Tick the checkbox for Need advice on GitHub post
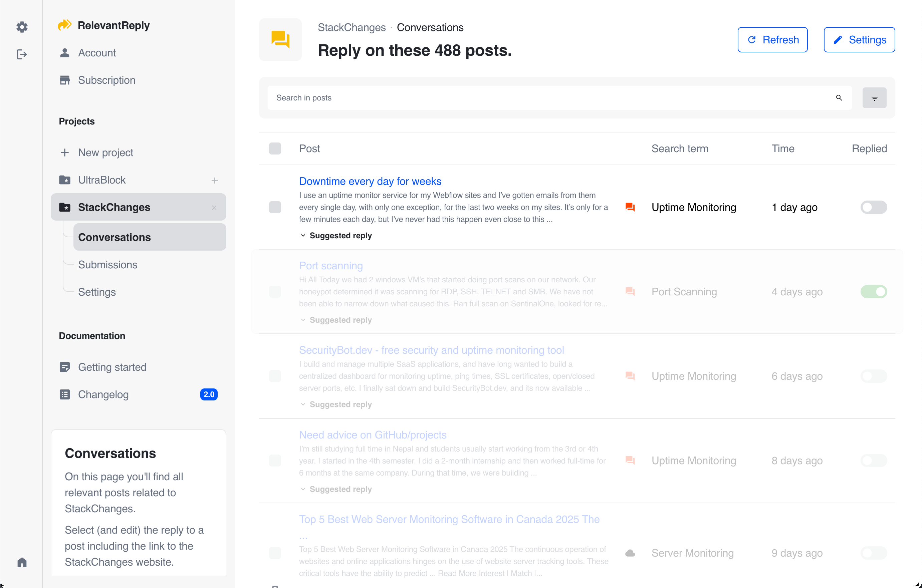 (275, 461)
